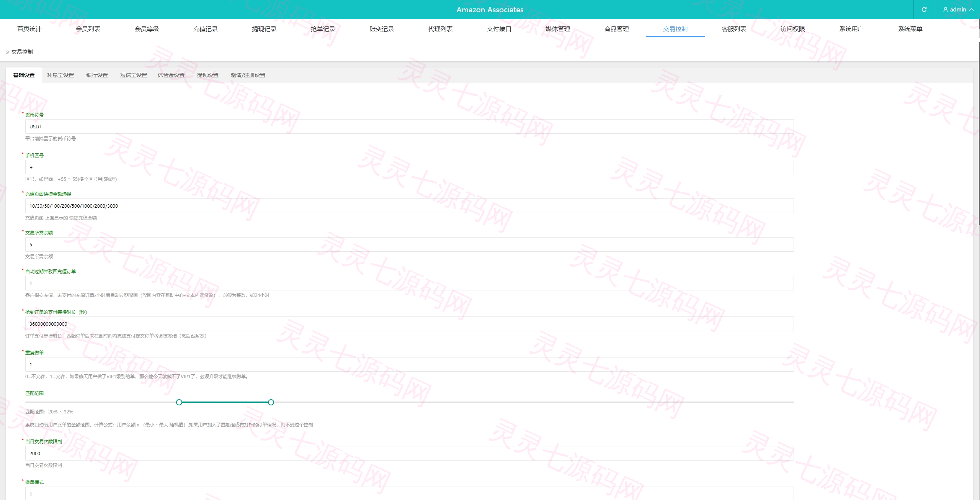Screen dimensions: 980x500
Task: Open the 银行设置 tab
Action: click(97, 75)
